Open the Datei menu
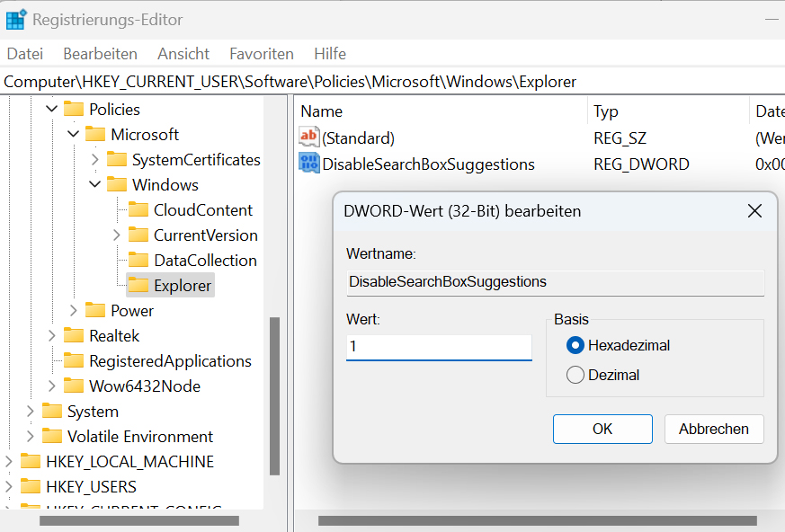Viewport: 785px width, 532px height. point(25,54)
